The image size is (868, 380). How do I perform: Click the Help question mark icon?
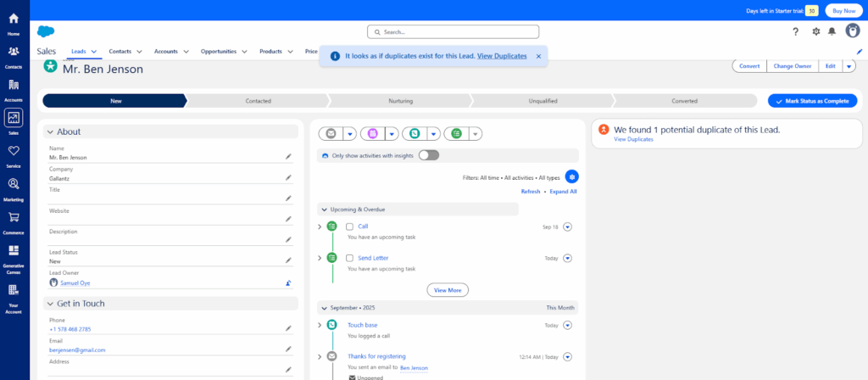coord(795,31)
